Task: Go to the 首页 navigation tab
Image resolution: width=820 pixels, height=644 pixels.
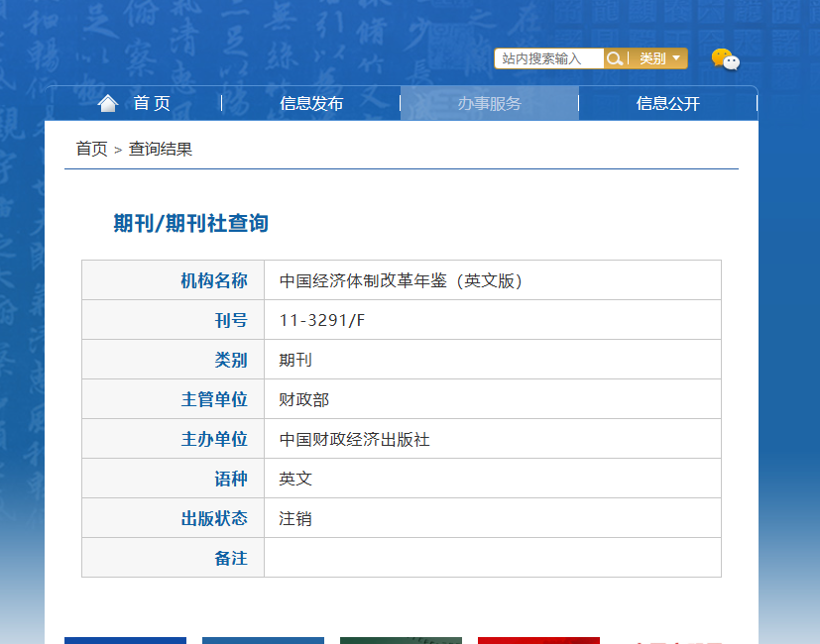Action: click(x=134, y=103)
